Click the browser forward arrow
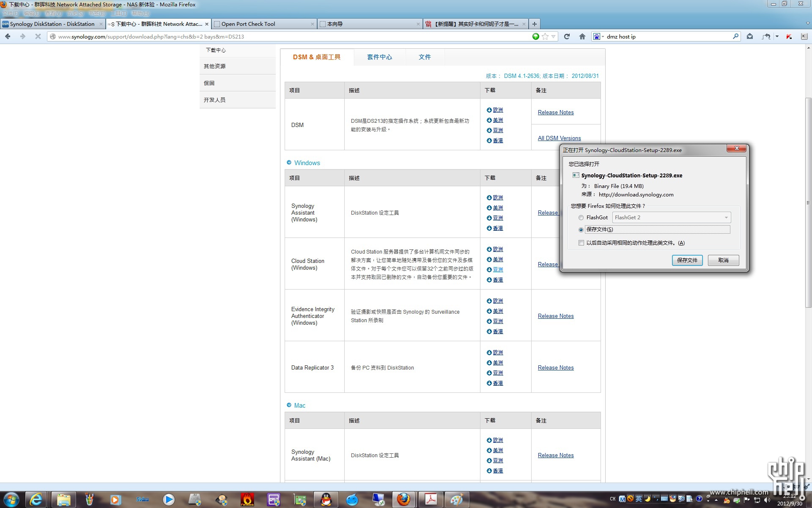 tap(23, 36)
